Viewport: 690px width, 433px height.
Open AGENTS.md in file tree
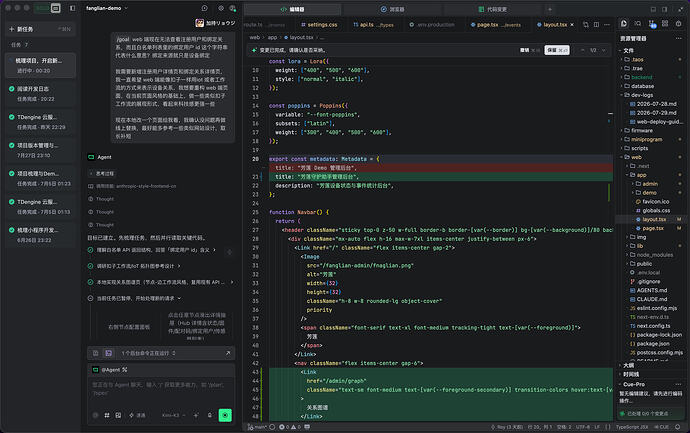[x=652, y=290]
